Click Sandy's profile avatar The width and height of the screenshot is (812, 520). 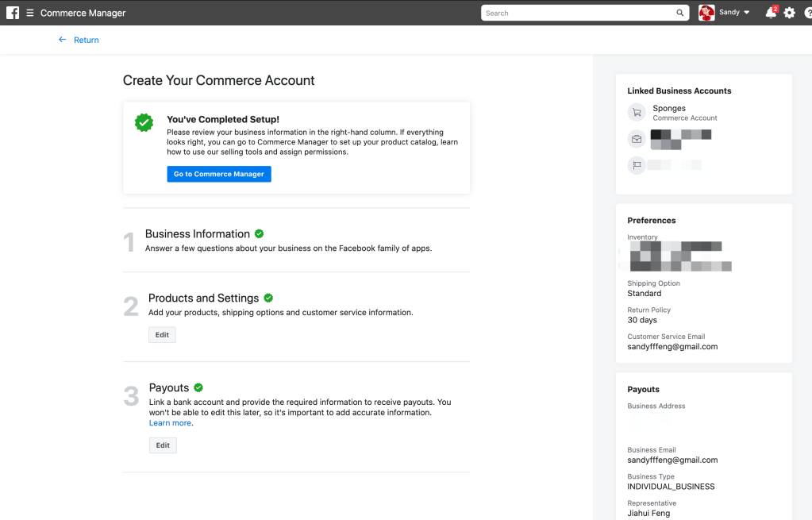point(706,13)
